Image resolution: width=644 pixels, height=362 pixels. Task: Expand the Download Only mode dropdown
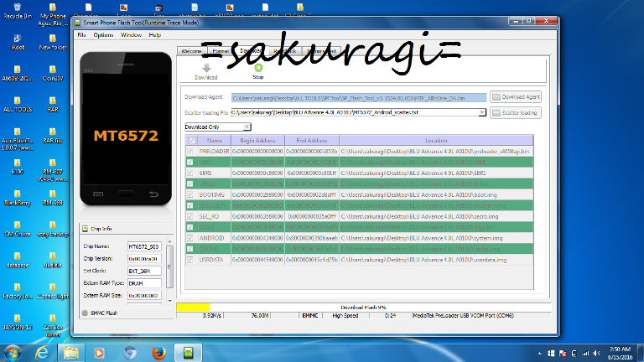(x=247, y=127)
